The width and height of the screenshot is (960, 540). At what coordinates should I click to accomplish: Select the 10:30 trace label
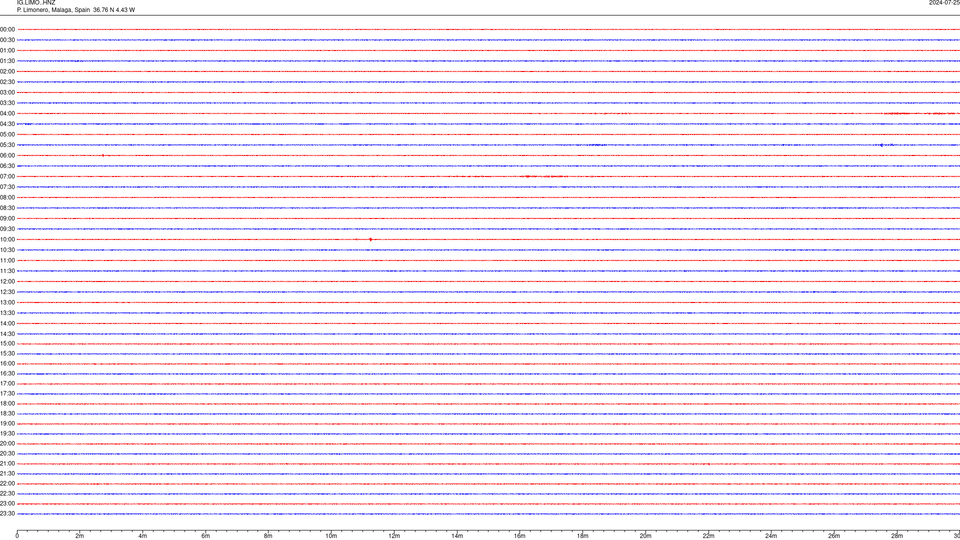coord(7,250)
